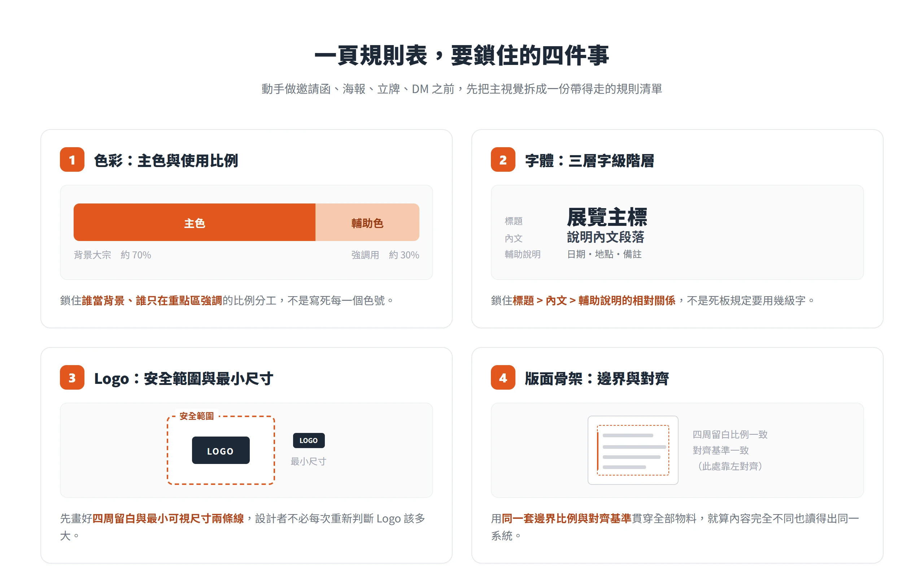Click the 最小尺寸 caption
The image size is (924, 574).
coord(308,462)
